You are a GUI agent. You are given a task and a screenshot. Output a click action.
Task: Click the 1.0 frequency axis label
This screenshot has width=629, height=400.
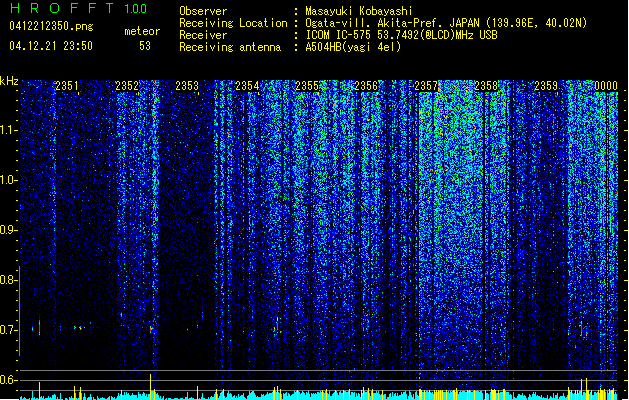coord(8,180)
